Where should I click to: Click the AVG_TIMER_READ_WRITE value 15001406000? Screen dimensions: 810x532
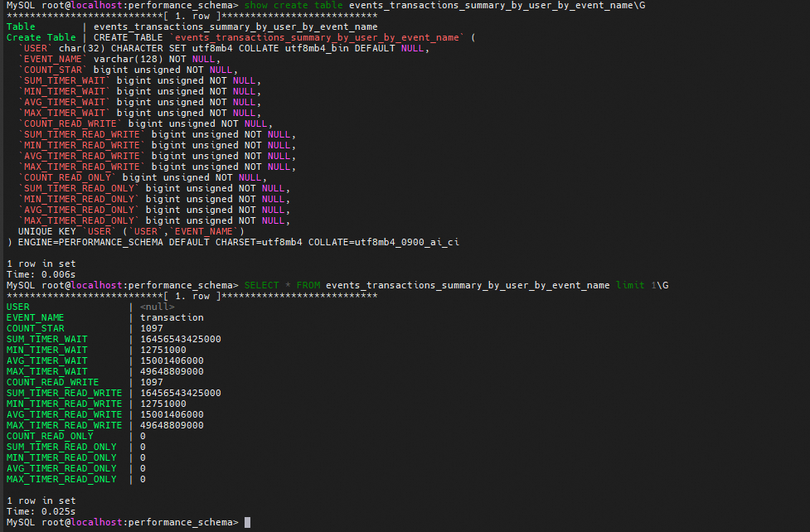[x=172, y=415]
